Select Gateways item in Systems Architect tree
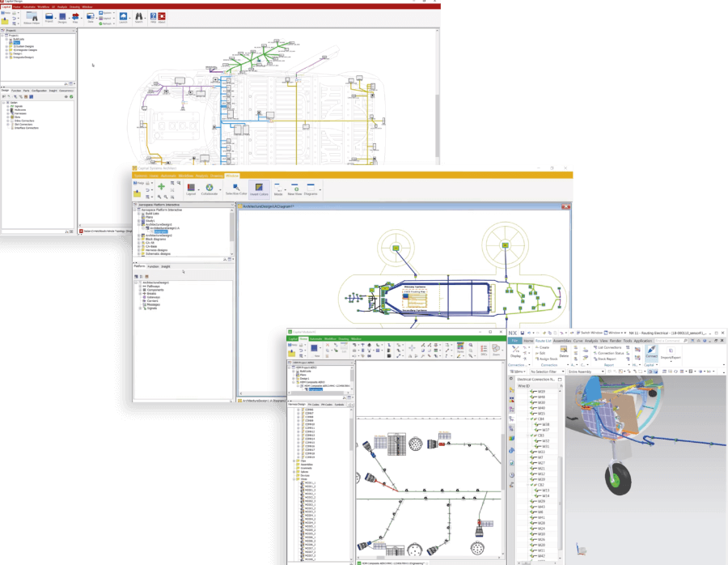 153,297
